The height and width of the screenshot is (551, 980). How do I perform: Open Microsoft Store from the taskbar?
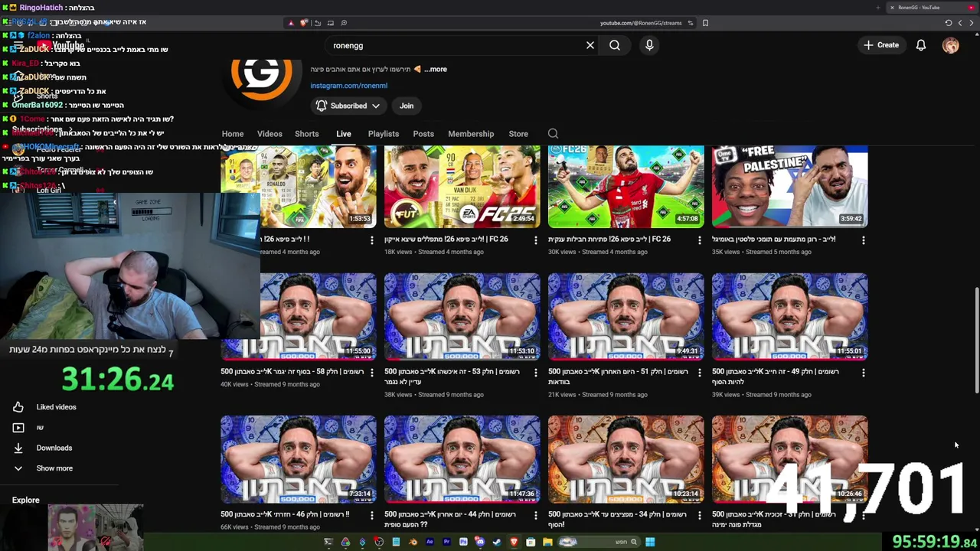pos(531,542)
